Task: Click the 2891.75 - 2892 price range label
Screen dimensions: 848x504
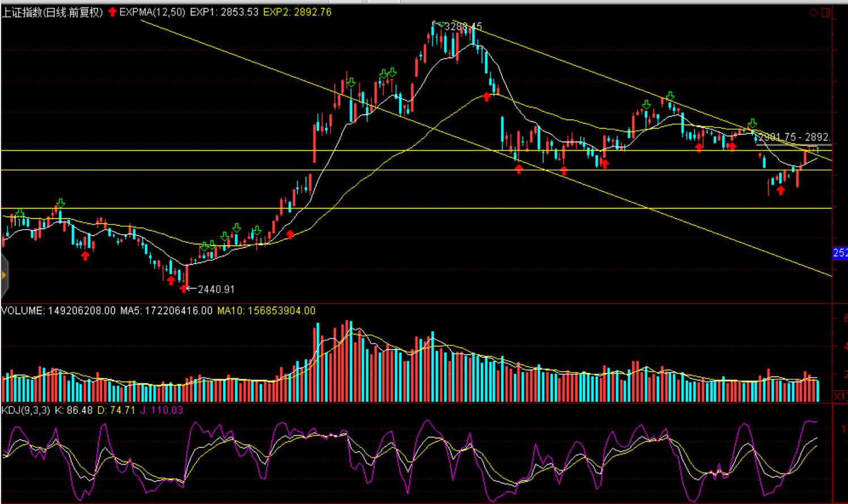Action: click(x=794, y=137)
